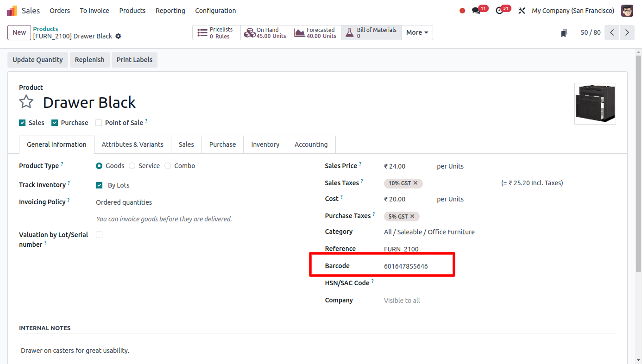Click the Drawer Black product image thumbnail

[595, 103]
